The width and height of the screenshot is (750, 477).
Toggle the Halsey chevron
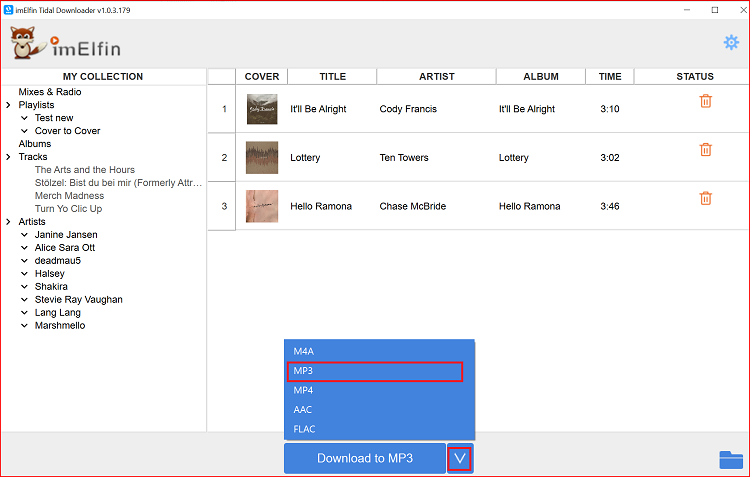[24, 273]
